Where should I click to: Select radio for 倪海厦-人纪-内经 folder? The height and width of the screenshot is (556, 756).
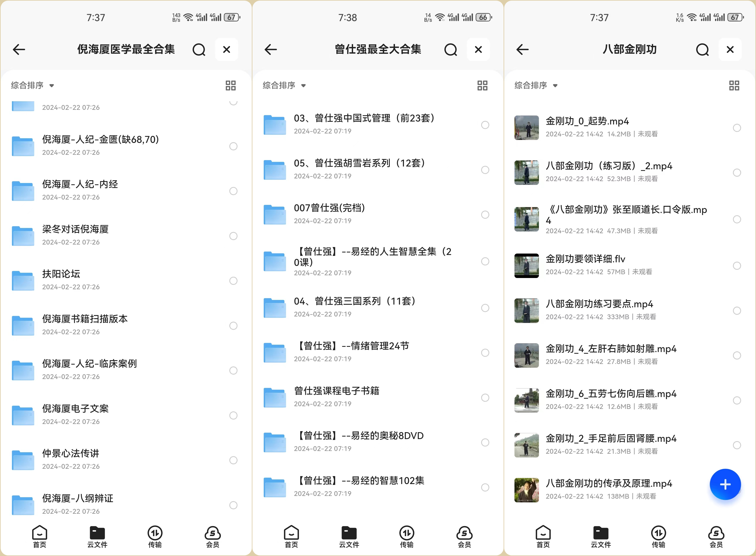(233, 191)
